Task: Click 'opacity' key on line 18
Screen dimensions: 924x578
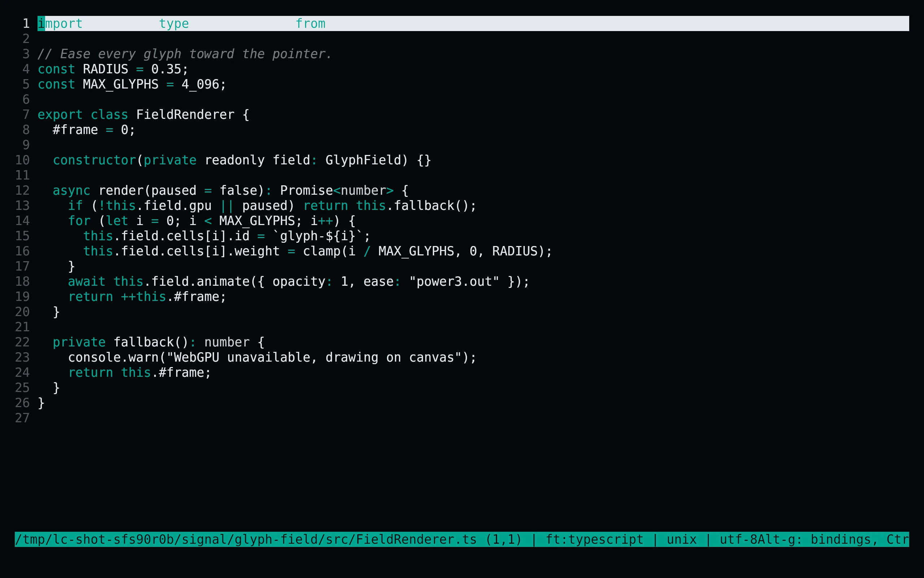Action: (298, 282)
